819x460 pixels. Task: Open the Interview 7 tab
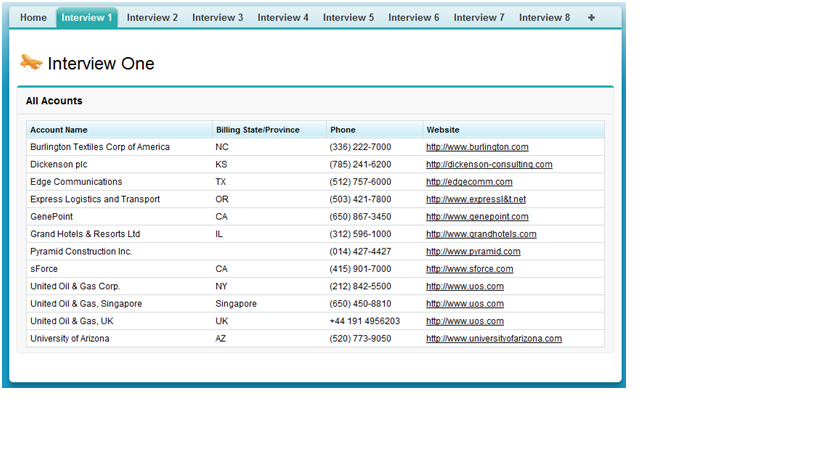pyautogui.click(x=479, y=18)
